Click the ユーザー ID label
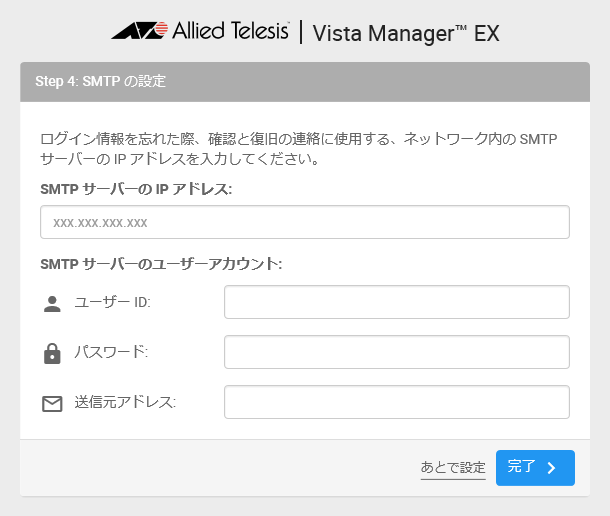 tap(112, 302)
